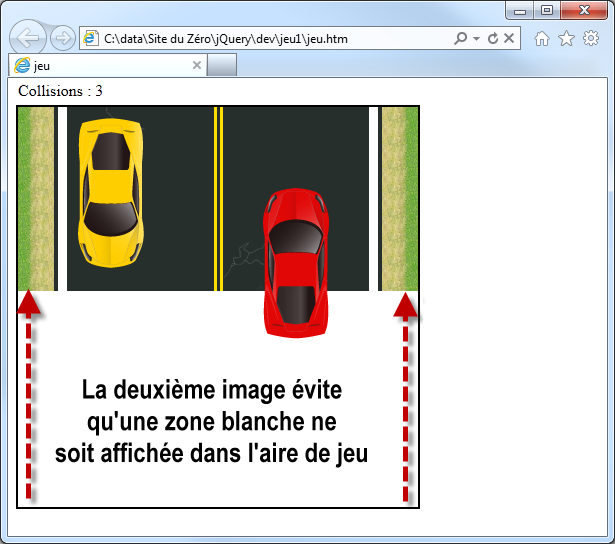Maximize the browser window
The height and width of the screenshot is (544, 615).
point(547,10)
